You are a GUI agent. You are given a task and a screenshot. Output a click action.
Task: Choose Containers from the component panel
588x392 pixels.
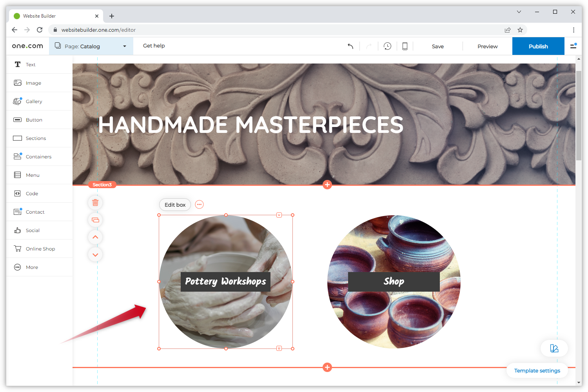(x=38, y=157)
